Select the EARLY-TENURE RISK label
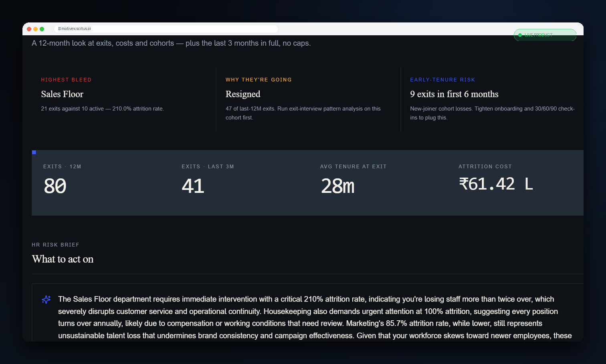This screenshot has height=364, width=606. click(442, 80)
